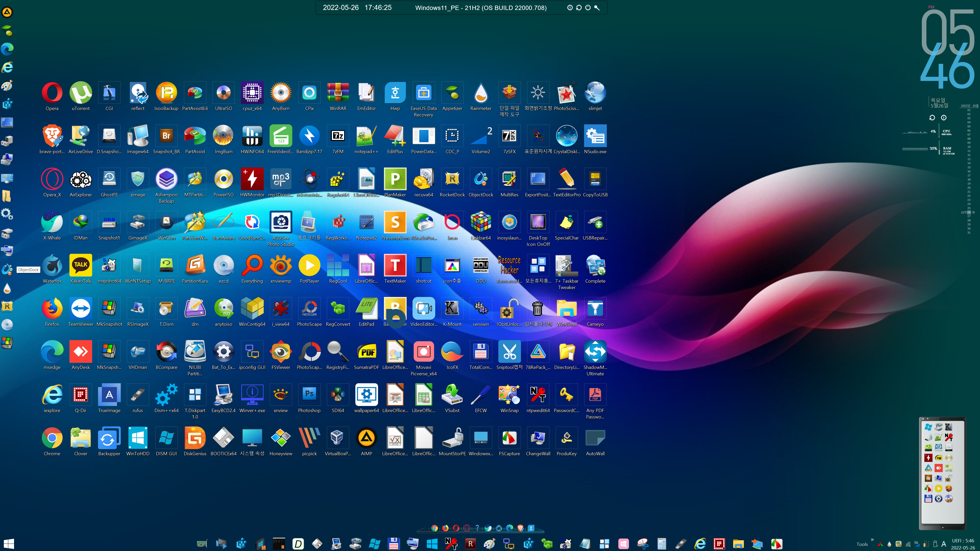980x551 pixels.
Task: Open the Photoshop desktop icon
Action: tap(309, 398)
